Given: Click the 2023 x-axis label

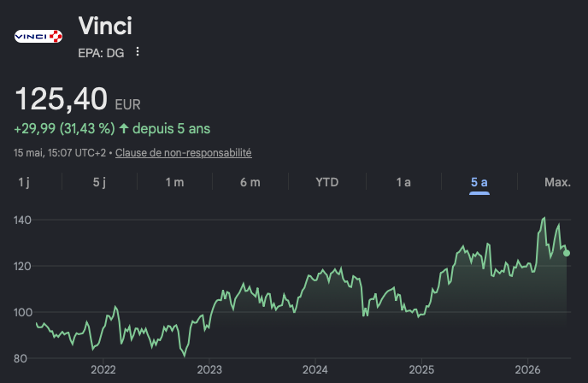Looking at the screenshot, I should pyautogui.click(x=209, y=370).
